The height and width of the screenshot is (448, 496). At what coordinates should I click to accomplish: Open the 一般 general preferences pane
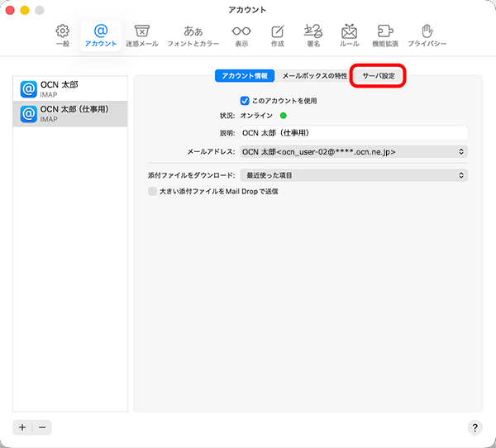pyautogui.click(x=62, y=35)
